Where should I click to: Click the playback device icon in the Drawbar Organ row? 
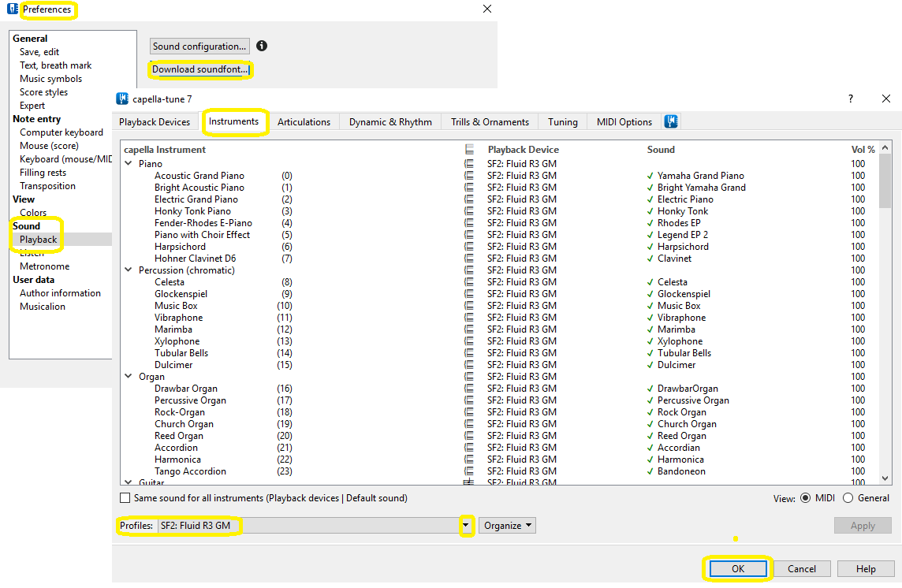469,389
